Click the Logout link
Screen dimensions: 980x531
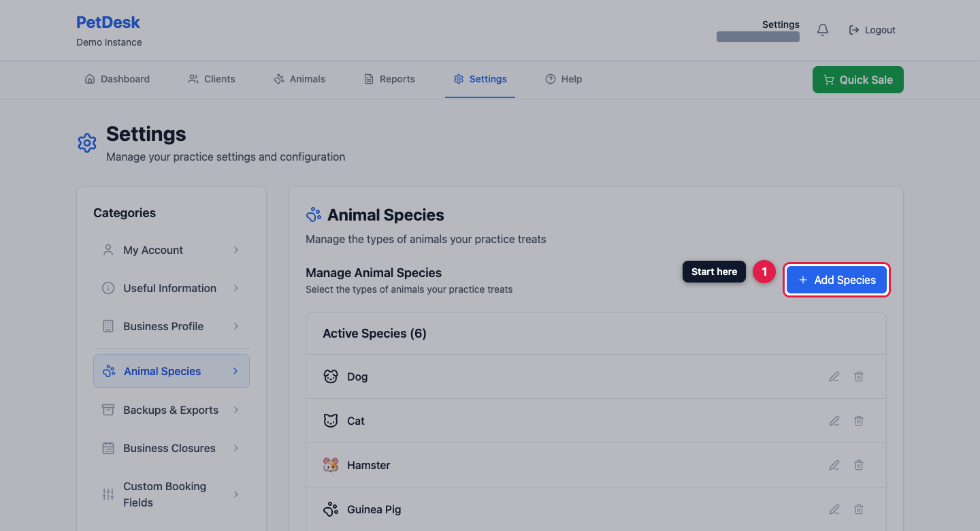click(x=872, y=30)
